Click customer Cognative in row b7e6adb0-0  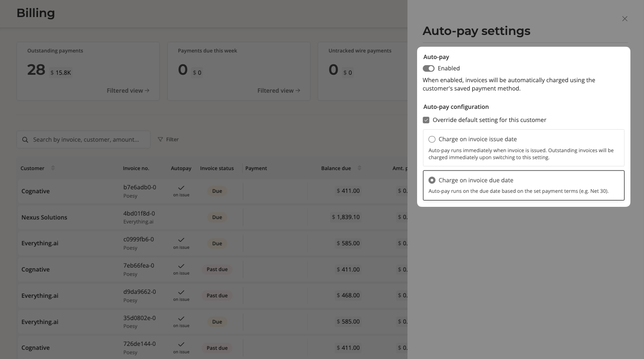point(35,191)
